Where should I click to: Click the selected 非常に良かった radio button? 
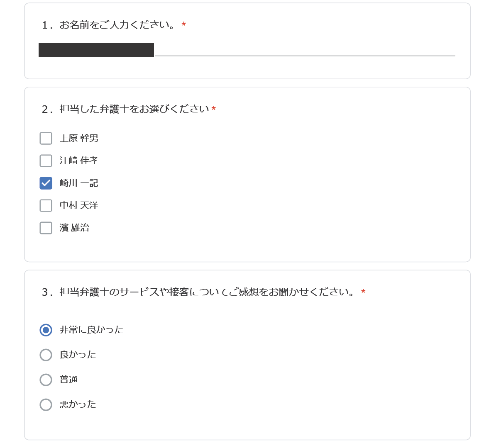pos(46,330)
